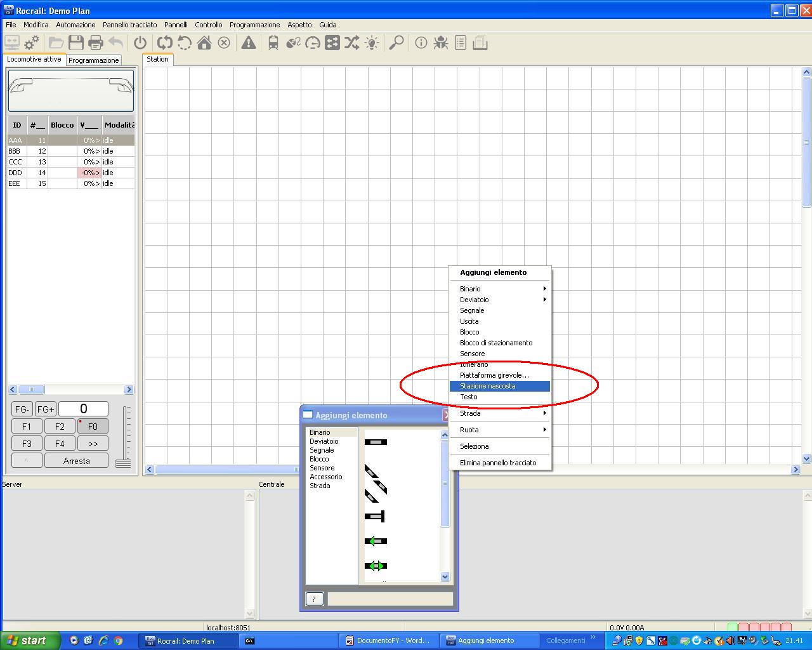812x650 pixels.
Task: Expand the Deviatoio submenu
Action: click(500, 300)
